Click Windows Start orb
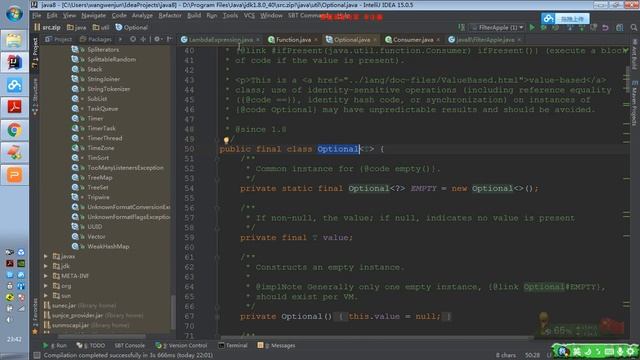The height and width of the screenshot is (360, 640). click(14, 13)
